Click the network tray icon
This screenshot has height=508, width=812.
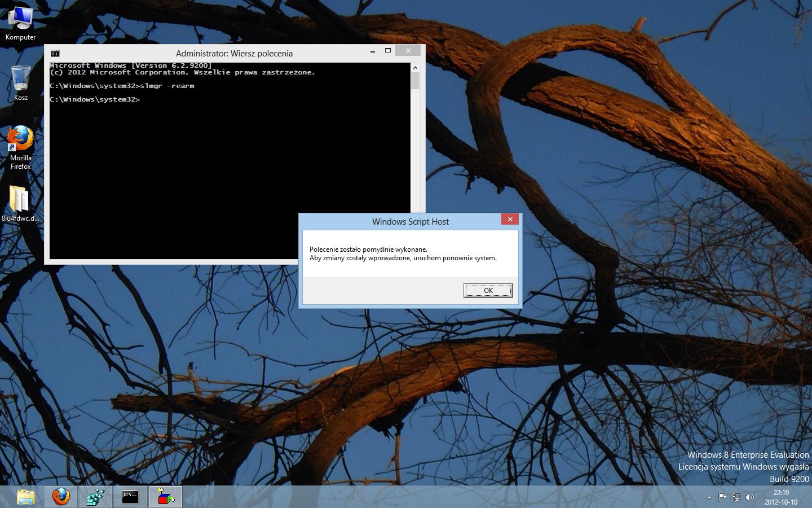click(736, 497)
